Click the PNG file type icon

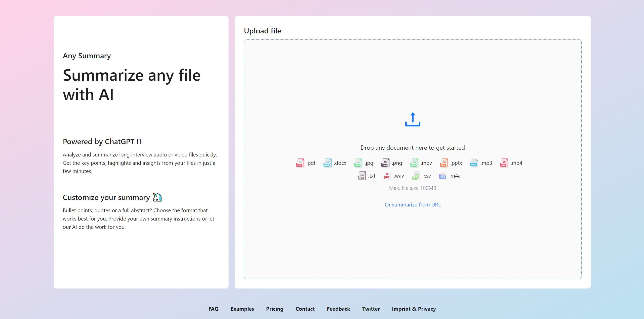[x=385, y=163]
